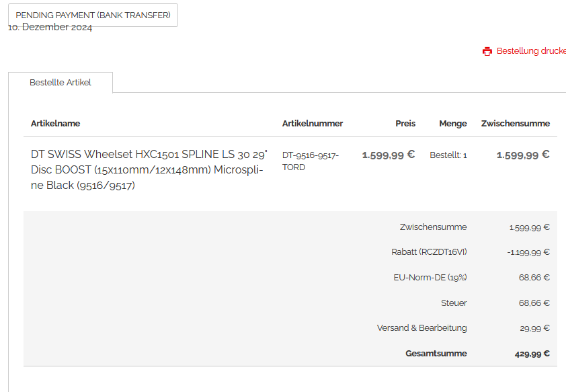Click the Steuer row label
The width and height of the screenshot is (566, 392).
(454, 303)
